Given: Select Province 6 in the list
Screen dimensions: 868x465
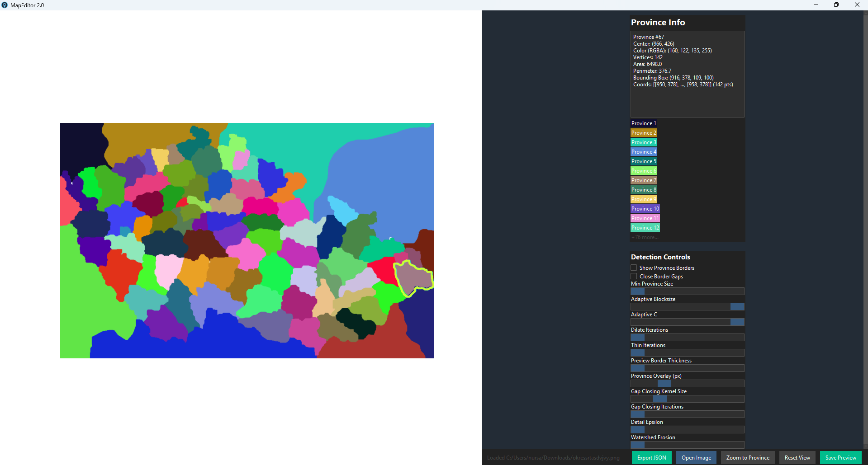Looking at the screenshot, I should (x=643, y=170).
